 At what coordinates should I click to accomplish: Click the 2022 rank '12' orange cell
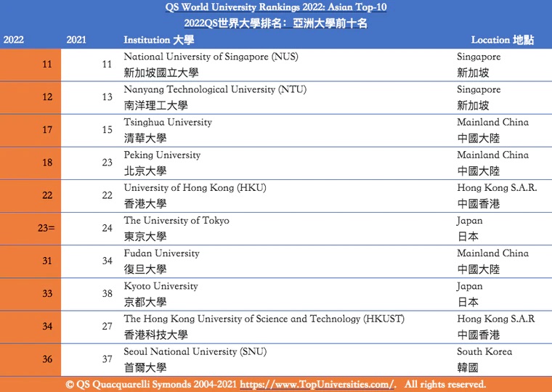coord(31,97)
